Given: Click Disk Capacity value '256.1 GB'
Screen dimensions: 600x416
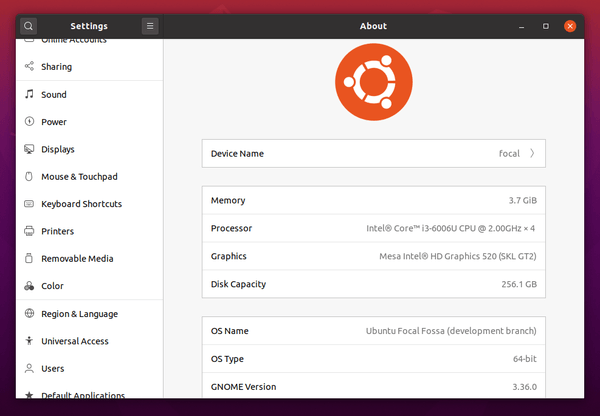Looking at the screenshot, I should 519,284.
